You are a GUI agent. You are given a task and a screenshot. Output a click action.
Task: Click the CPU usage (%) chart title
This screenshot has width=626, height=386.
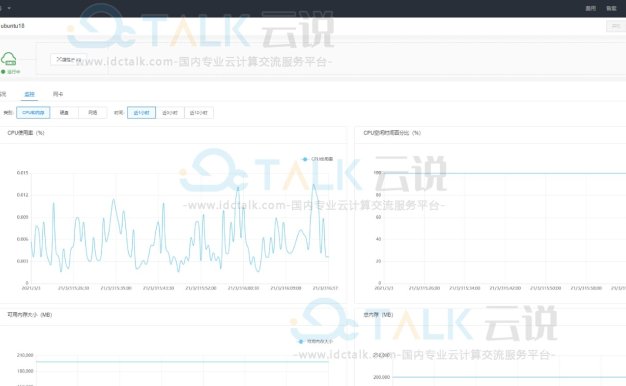(x=26, y=133)
